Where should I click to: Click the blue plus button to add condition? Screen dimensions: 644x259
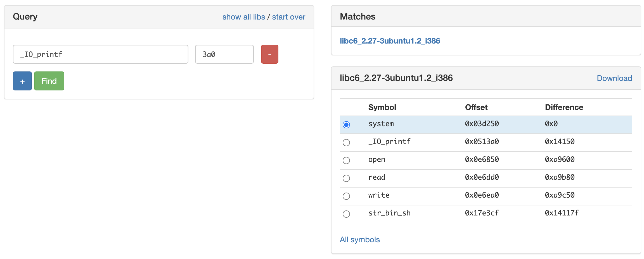click(x=22, y=81)
